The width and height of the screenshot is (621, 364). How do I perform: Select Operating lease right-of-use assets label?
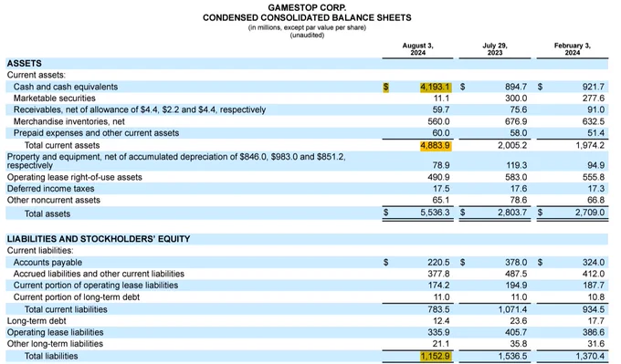click(x=75, y=177)
